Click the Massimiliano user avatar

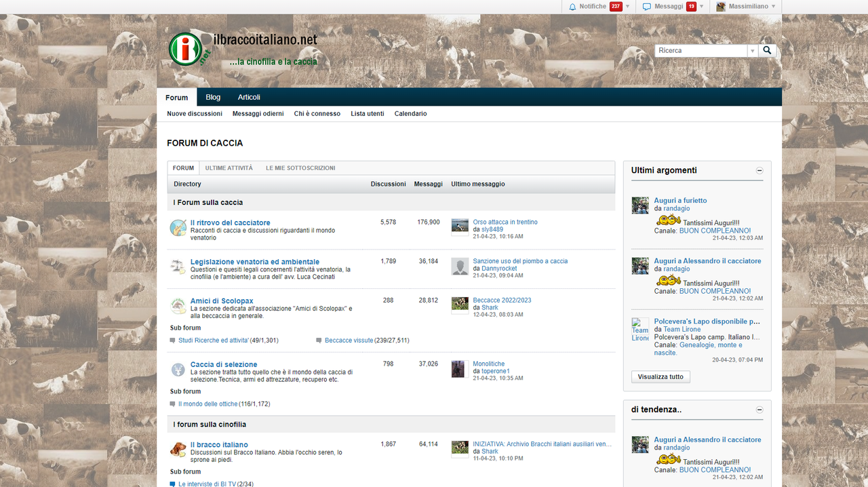(x=721, y=7)
